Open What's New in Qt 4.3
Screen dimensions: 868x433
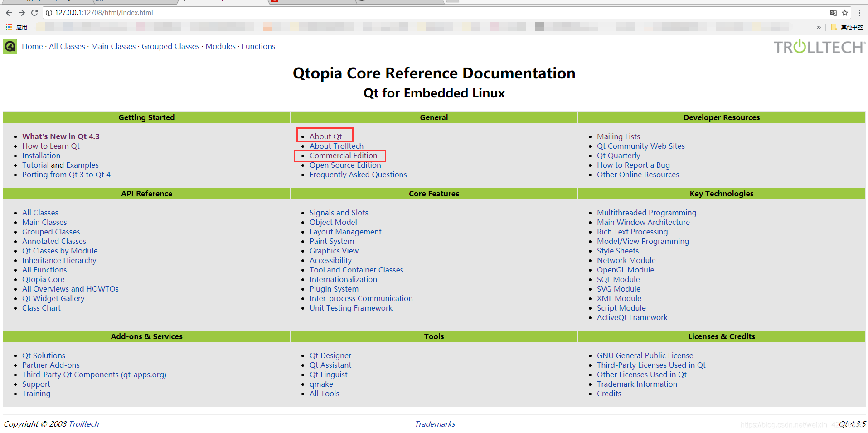click(61, 136)
